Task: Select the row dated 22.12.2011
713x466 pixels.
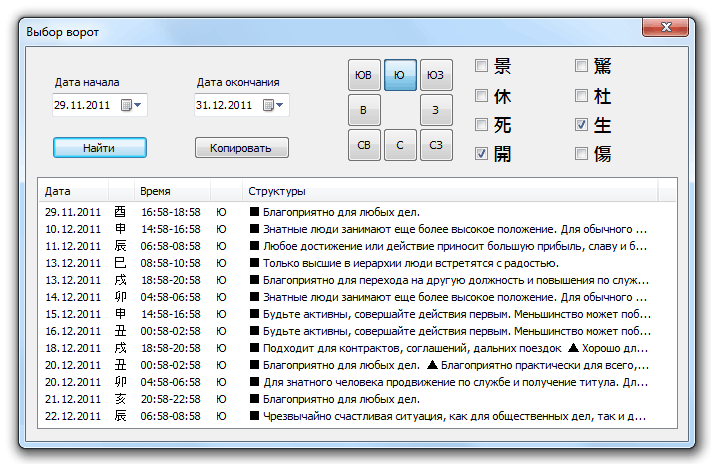Action: point(357,416)
